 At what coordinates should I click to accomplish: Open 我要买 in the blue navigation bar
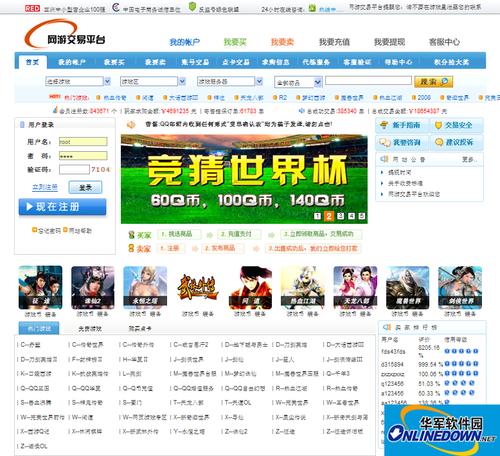pos(114,62)
